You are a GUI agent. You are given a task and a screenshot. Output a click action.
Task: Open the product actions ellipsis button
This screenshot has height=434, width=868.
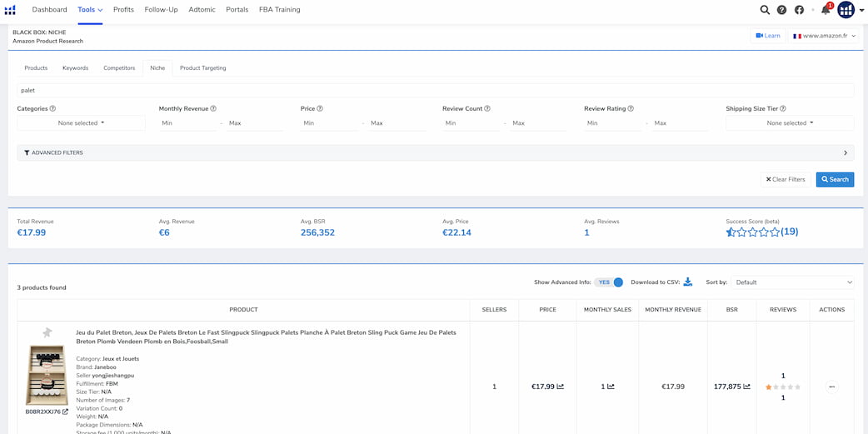point(831,387)
